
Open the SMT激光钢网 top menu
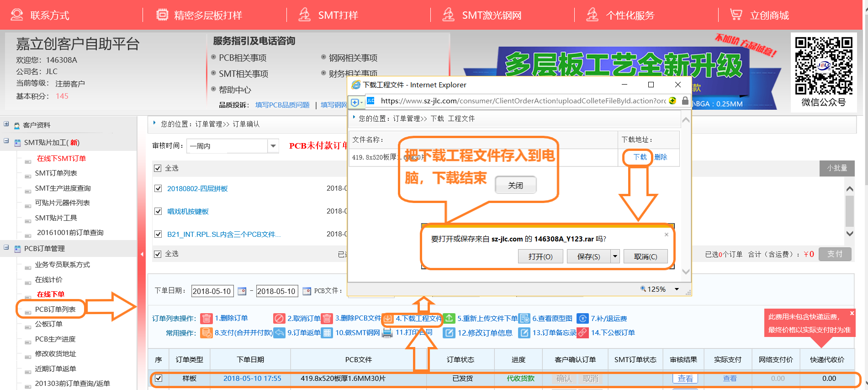491,16
